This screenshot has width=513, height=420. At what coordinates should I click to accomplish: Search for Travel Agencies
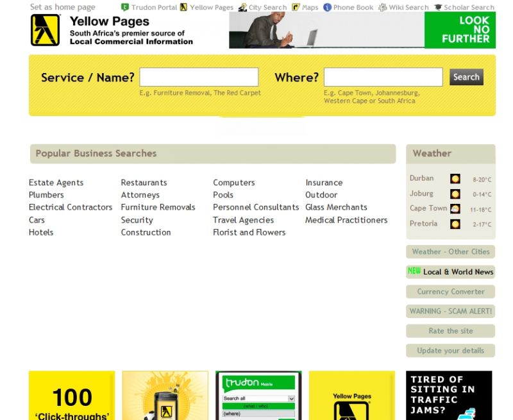coord(244,220)
